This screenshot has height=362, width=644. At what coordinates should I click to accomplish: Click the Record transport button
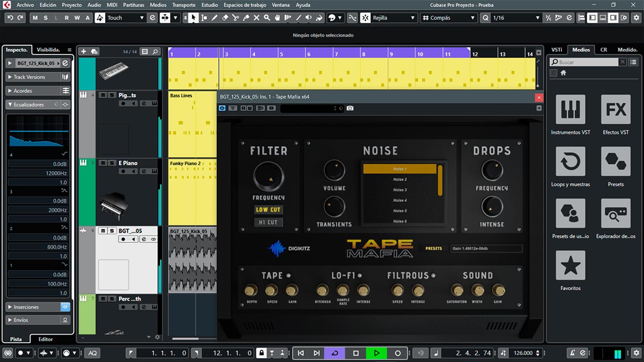pos(398,353)
